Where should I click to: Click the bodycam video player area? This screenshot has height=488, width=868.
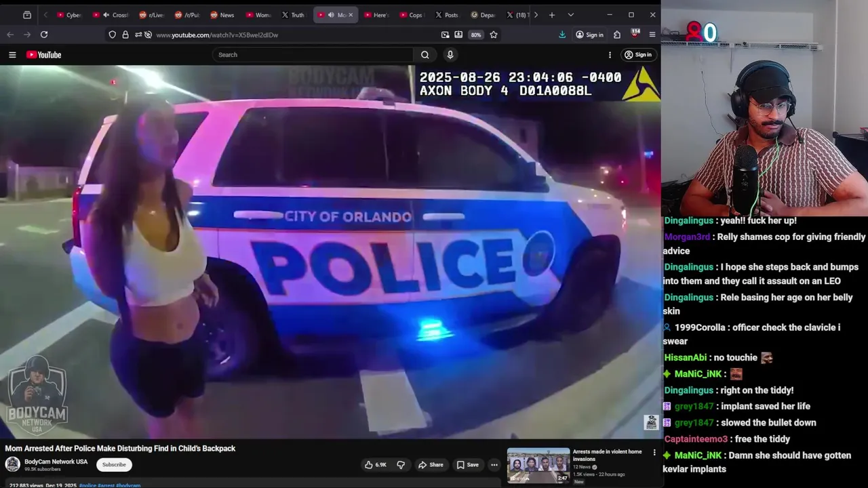point(330,251)
